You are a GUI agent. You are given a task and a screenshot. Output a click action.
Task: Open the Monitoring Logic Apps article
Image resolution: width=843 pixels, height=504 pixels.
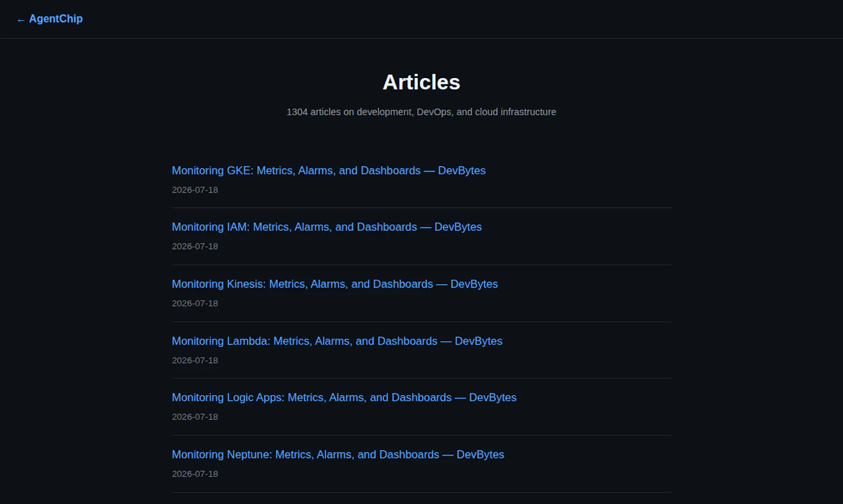click(344, 398)
